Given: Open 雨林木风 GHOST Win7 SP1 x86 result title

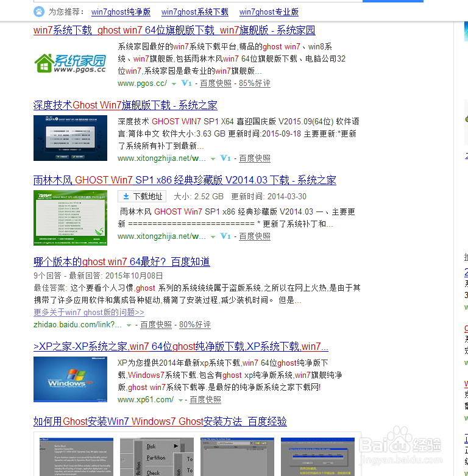Looking at the screenshot, I should pyautogui.click(x=185, y=180).
